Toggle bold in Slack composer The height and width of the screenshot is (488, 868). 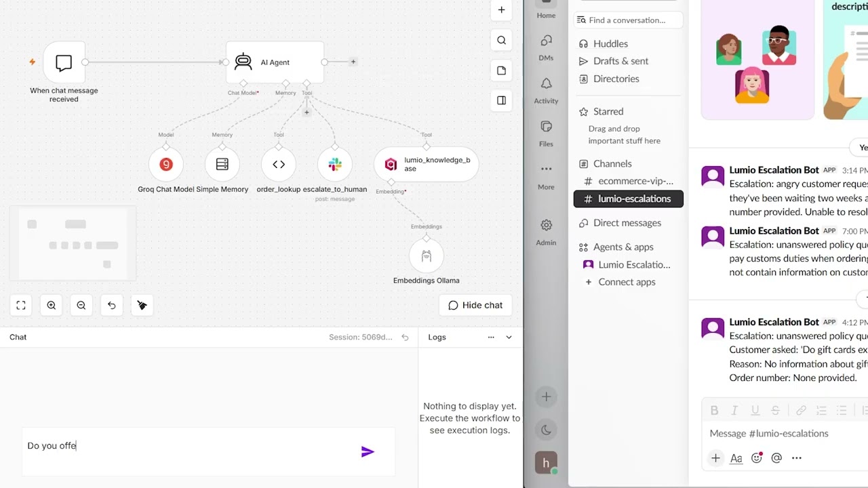click(714, 410)
